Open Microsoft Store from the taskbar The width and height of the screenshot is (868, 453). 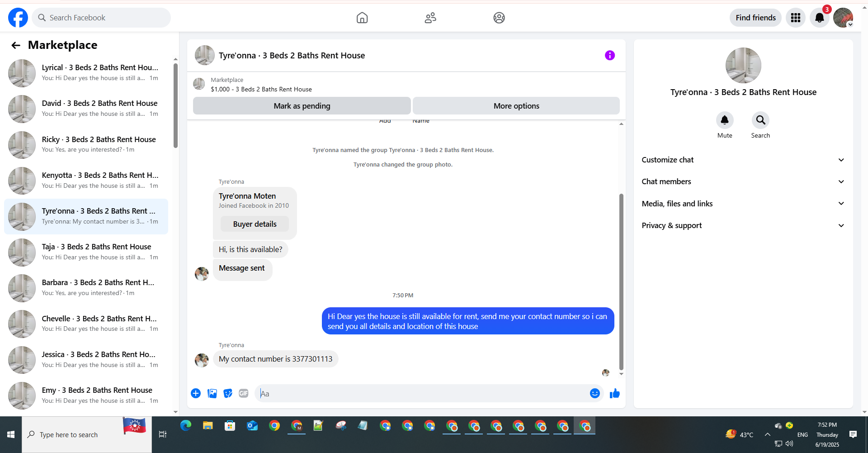(x=230, y=425)
